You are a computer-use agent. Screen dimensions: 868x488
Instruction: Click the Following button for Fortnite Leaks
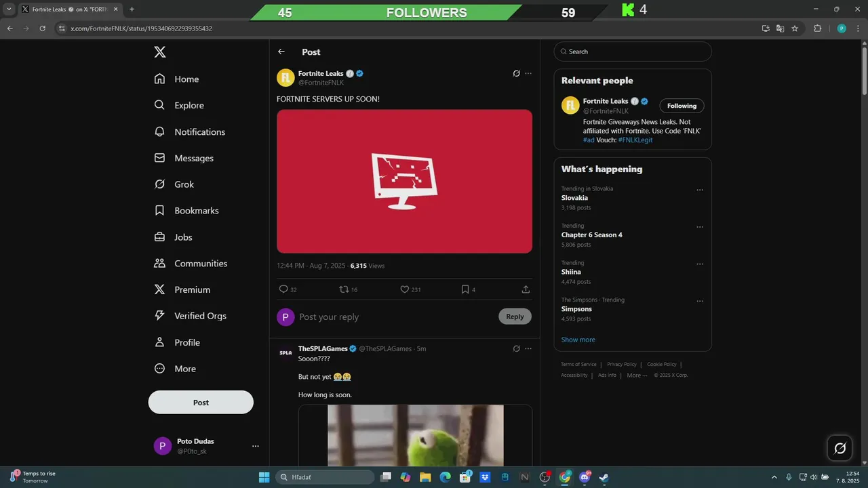coord(682,106)
